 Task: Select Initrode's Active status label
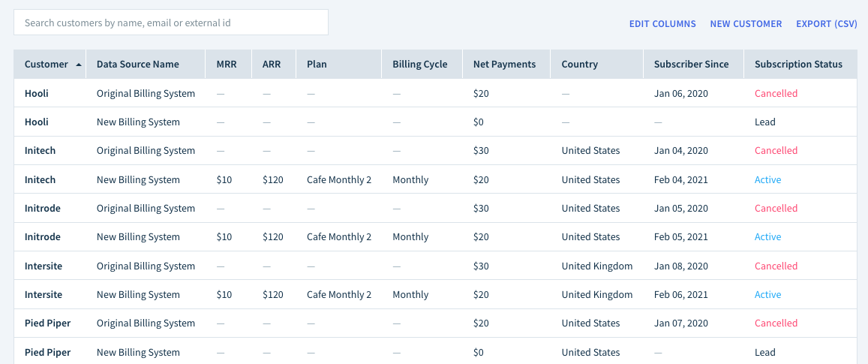[767, 237]
